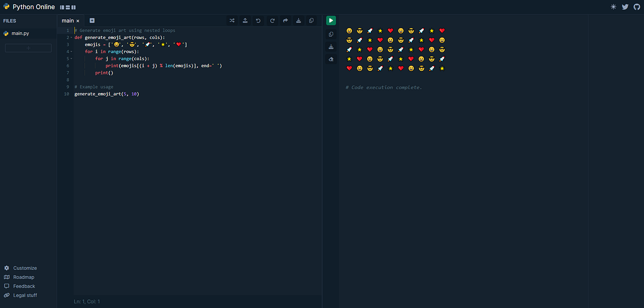Switch to horizontal split layout in the header
This screenshot has width=644, height=308.
[x=68, y=7]
